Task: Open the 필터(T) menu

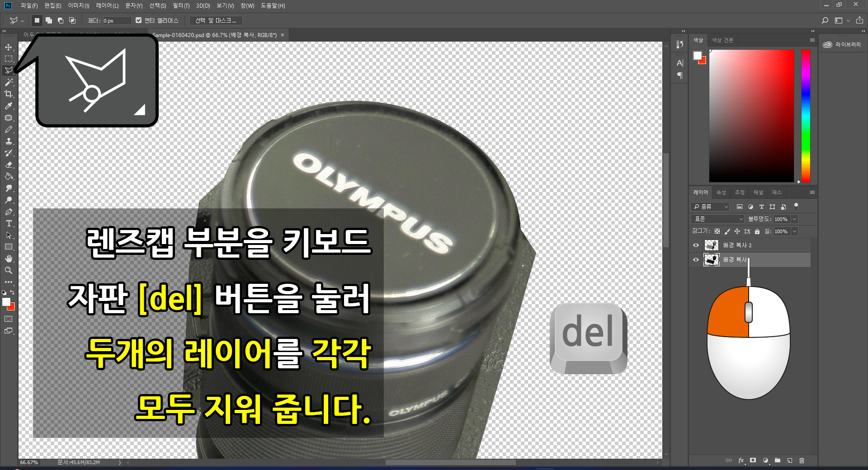Action: pyautogui.click(x=181, y=6)
